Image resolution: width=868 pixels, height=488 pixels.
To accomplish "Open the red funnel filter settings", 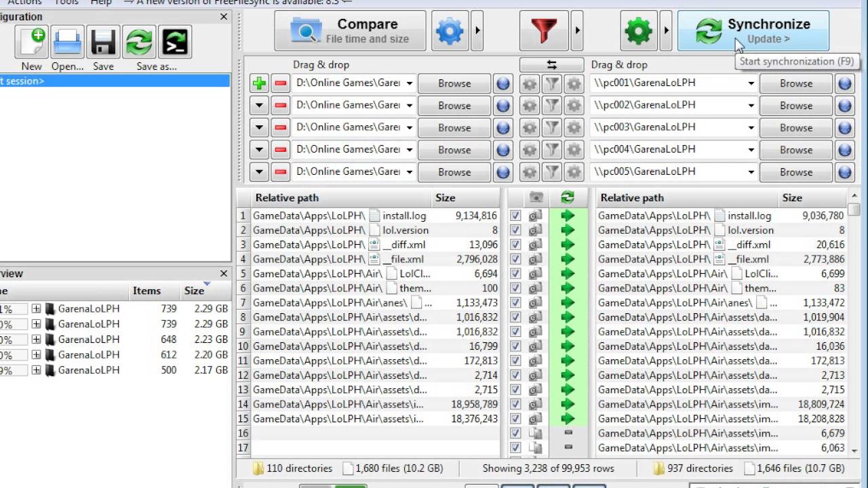I will [544, 31].
